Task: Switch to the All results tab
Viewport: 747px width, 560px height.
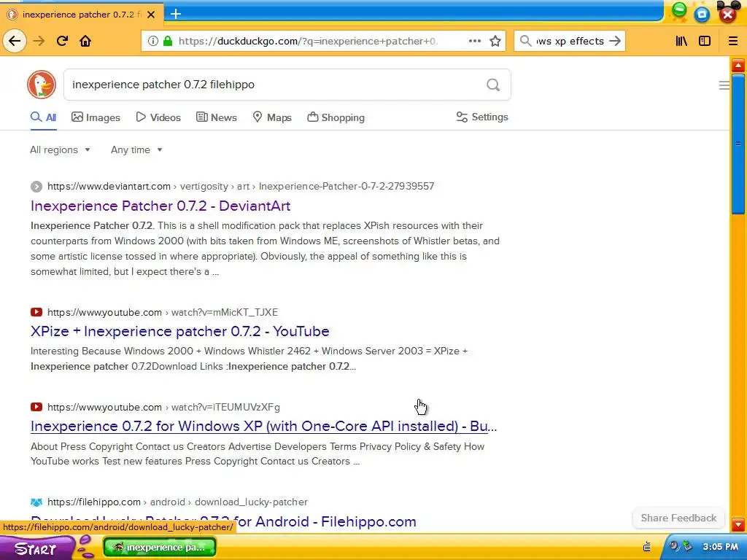Action: coord(43,117)
